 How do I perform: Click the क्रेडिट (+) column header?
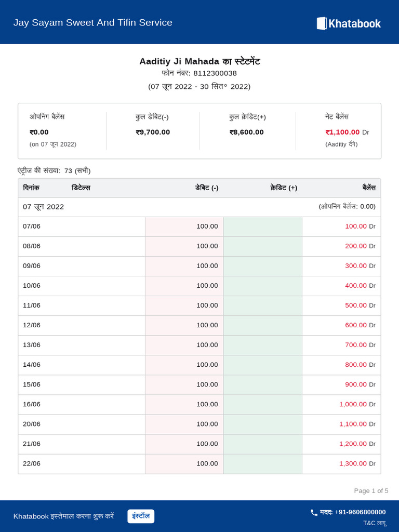tap(284, 188)
